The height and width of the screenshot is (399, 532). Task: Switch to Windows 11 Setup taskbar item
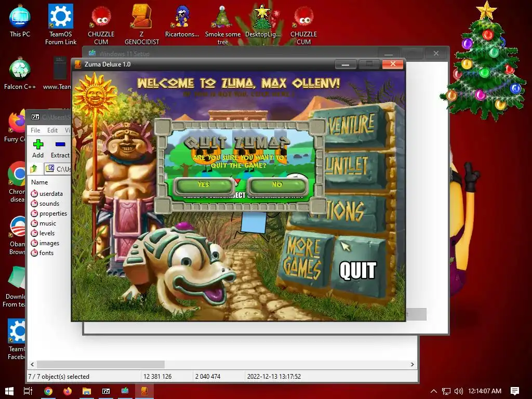pos(125,391)
